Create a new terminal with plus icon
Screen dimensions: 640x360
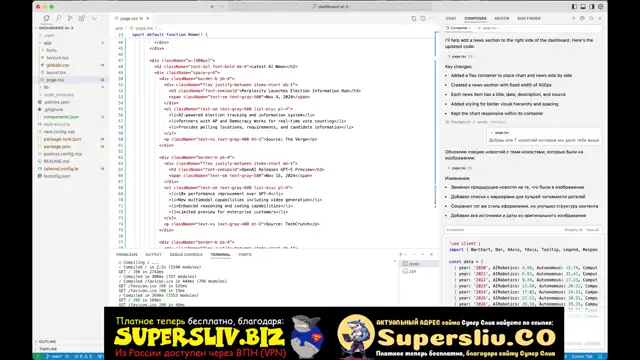tap(400, 255)
